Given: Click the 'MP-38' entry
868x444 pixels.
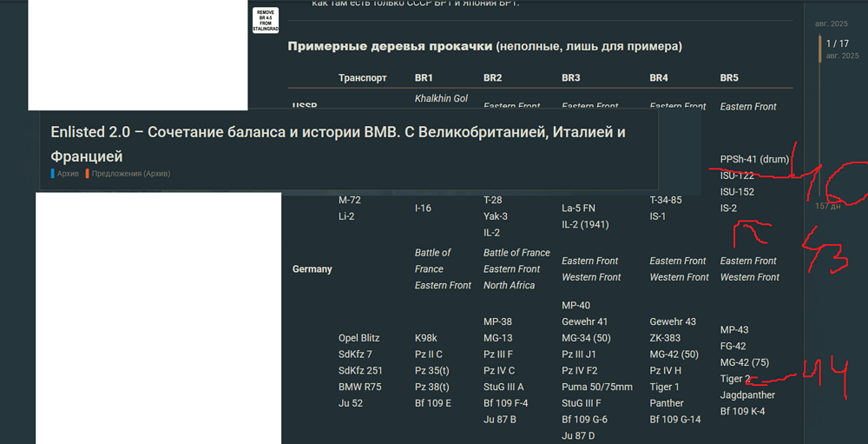Looking at the screenshot, I should click(497, 322).
